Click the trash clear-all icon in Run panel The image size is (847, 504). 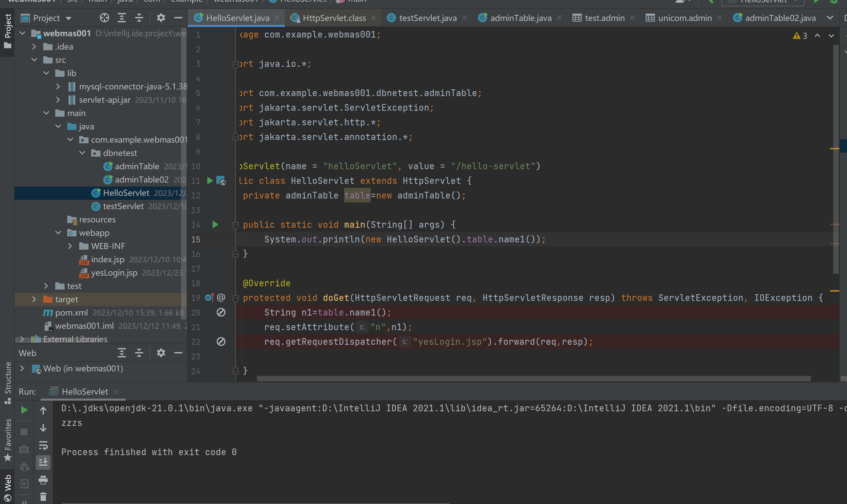tap(43, 497)
